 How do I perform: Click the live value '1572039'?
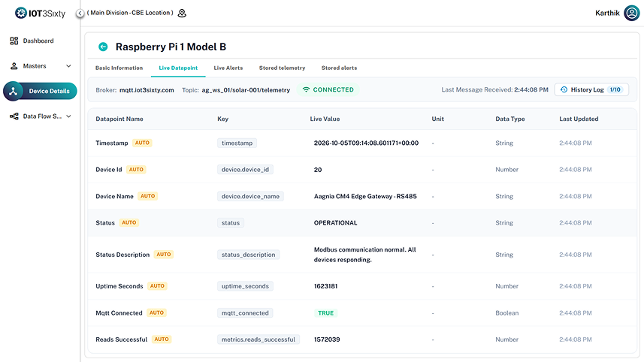pyautogui.click(x=327, y=339)
